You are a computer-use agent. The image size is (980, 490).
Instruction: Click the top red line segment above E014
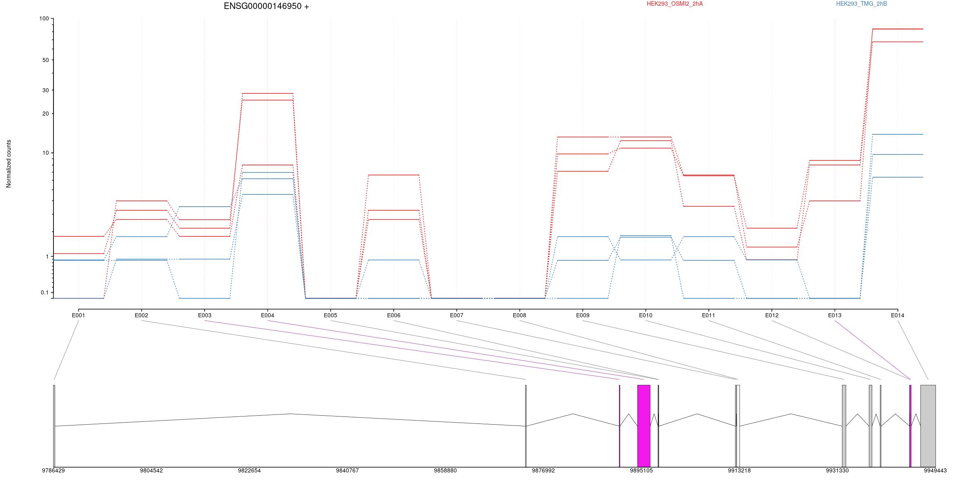tap(898, 29)
